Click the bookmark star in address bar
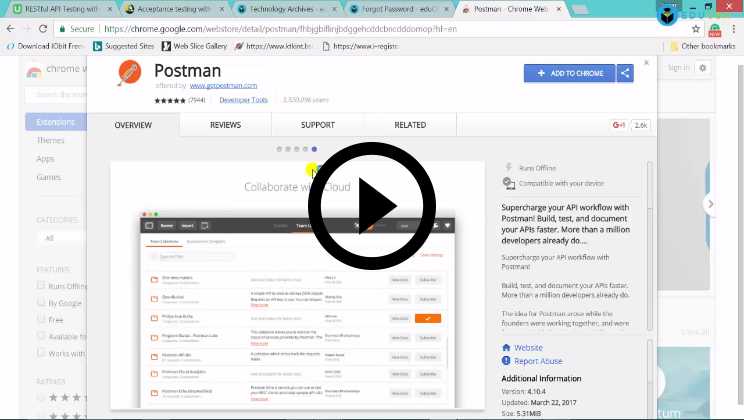Viewport: 744px width, 420px height. click(695, 29)
